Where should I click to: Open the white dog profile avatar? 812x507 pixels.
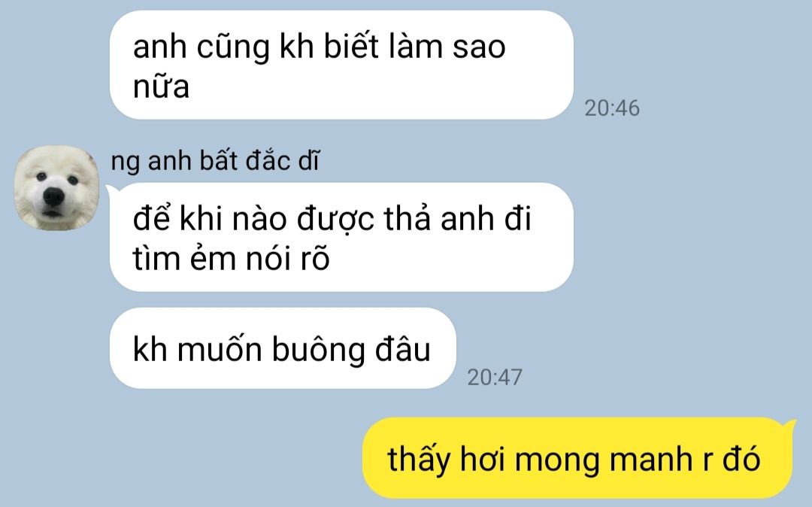tap(56, 188)
